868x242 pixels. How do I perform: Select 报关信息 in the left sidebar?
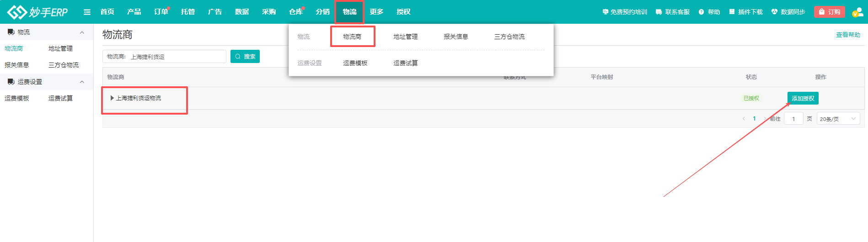(17, 65)
